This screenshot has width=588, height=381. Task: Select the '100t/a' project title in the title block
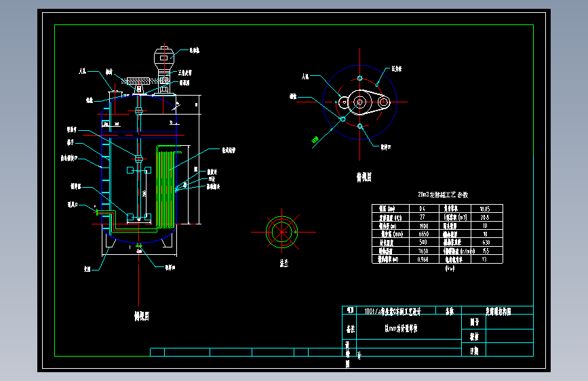tap(393, 311)
